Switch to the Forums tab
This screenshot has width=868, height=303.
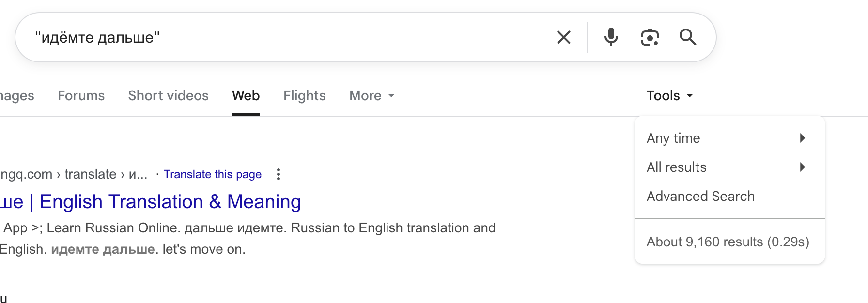(x=81, y=96)
